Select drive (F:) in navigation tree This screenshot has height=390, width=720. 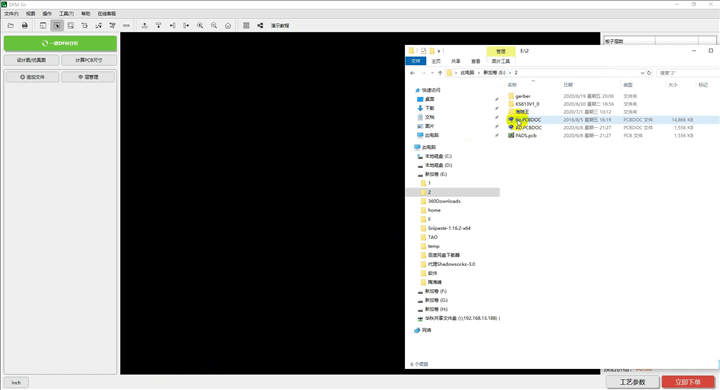coord(436,291)
